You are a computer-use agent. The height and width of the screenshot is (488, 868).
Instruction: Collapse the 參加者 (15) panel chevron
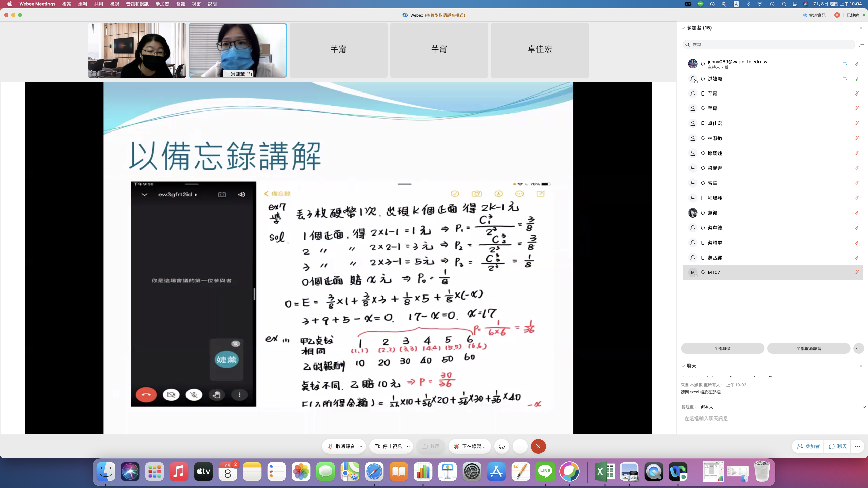pos(683,28)
